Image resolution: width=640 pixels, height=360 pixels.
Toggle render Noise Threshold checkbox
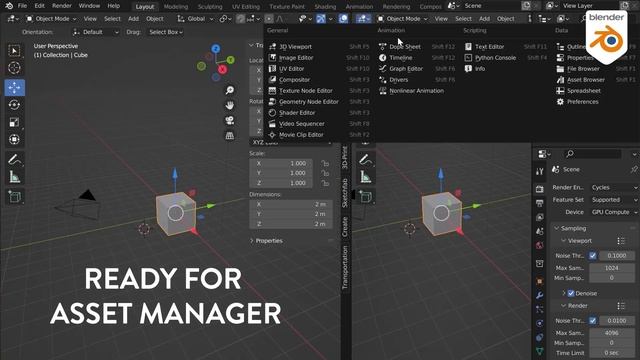(x=592, y=321)
